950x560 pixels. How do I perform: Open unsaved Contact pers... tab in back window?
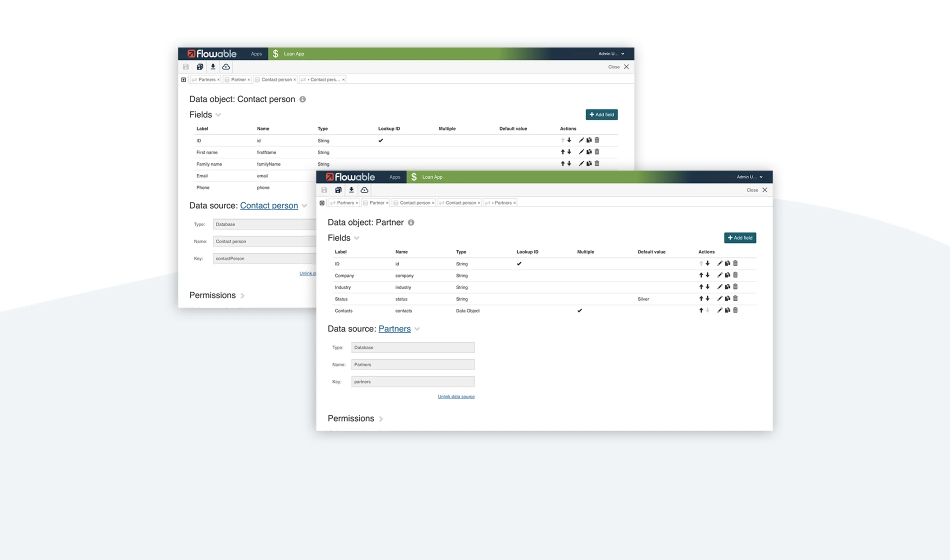322,79
